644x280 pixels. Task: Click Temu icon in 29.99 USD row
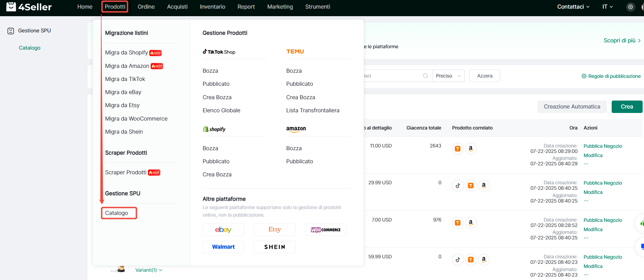coord(471,186)
